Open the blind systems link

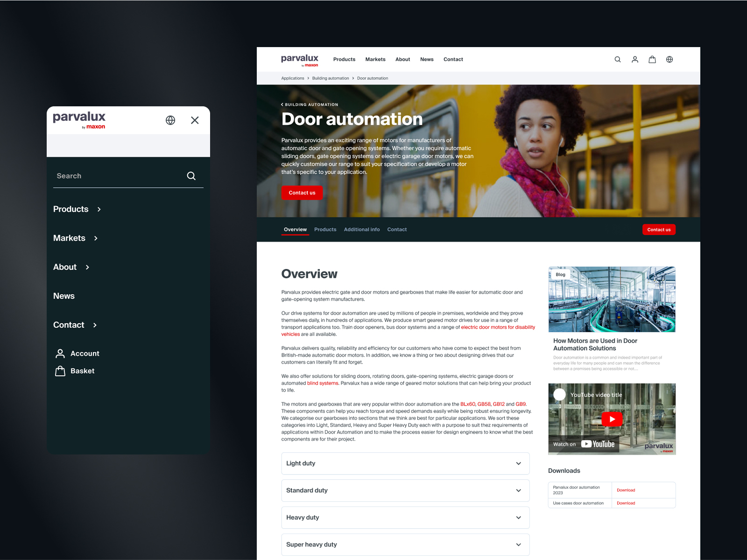pos(323,383)
